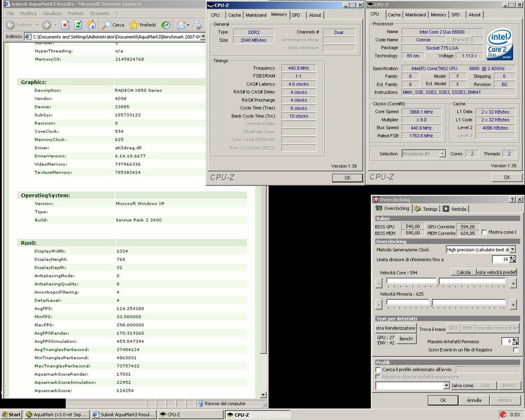
Task: Enable Scrivi Eventi in un file di Registro
Action: (x=516, y=350)
